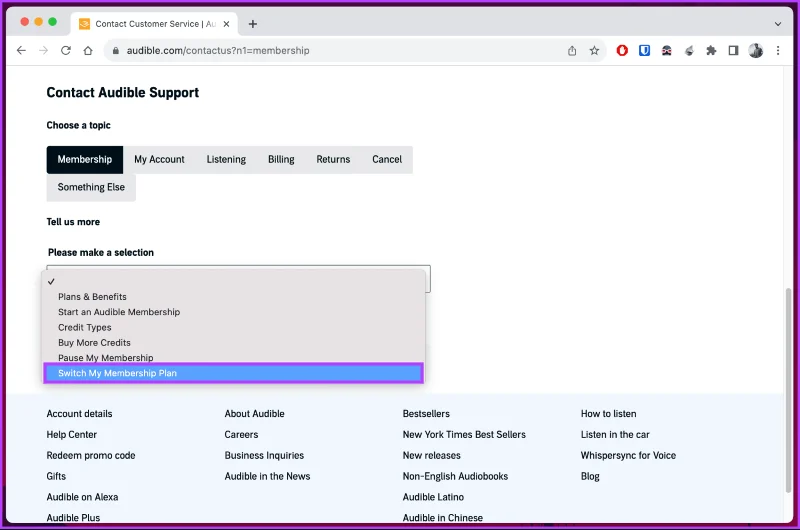Viewport: 800px width, 530px height.
Task: Choose Credit Types from the list
Action: [234, 327]
